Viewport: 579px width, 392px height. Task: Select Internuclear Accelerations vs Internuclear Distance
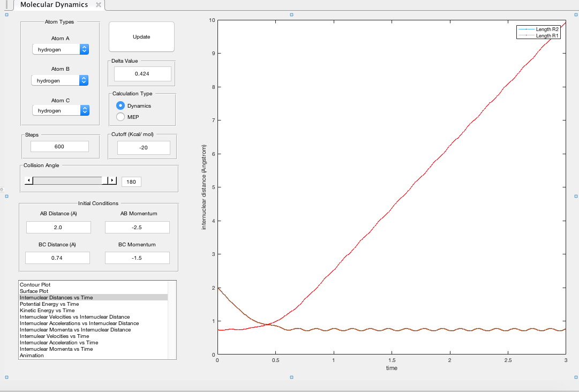[93, 323]
